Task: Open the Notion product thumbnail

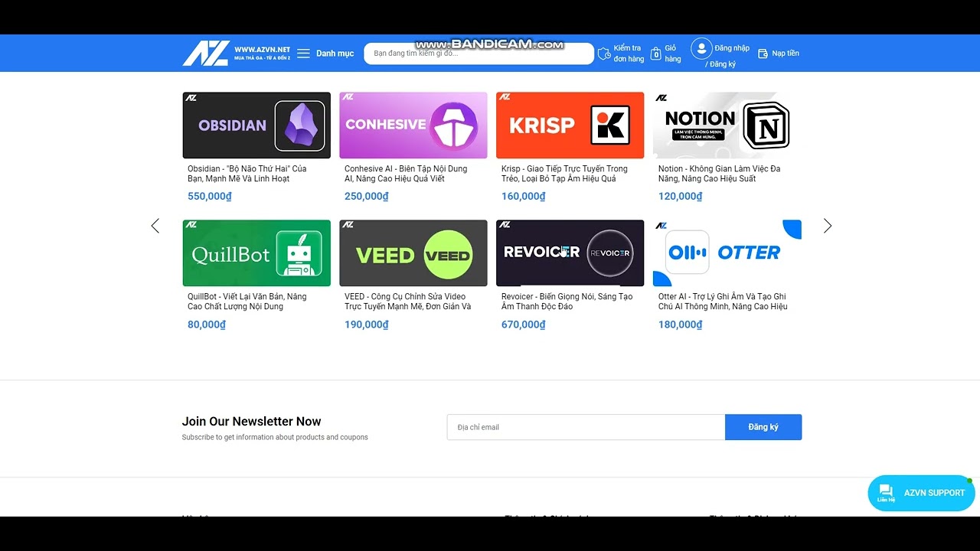Action: pos(727,126)
